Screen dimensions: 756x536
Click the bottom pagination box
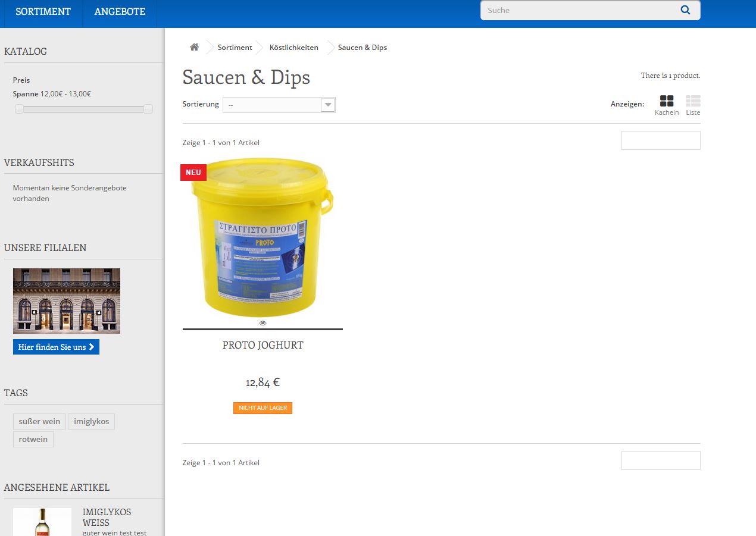661,460
